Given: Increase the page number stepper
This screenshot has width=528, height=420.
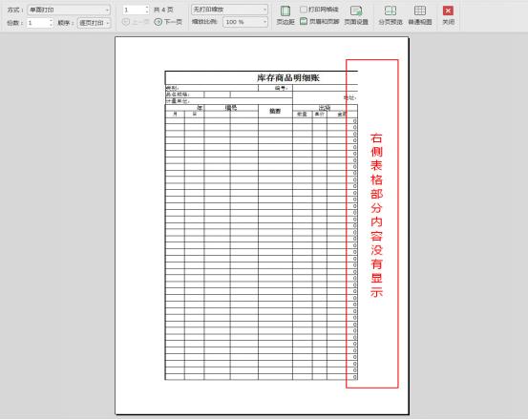Looking at the screenshot, I should [147, 8].
